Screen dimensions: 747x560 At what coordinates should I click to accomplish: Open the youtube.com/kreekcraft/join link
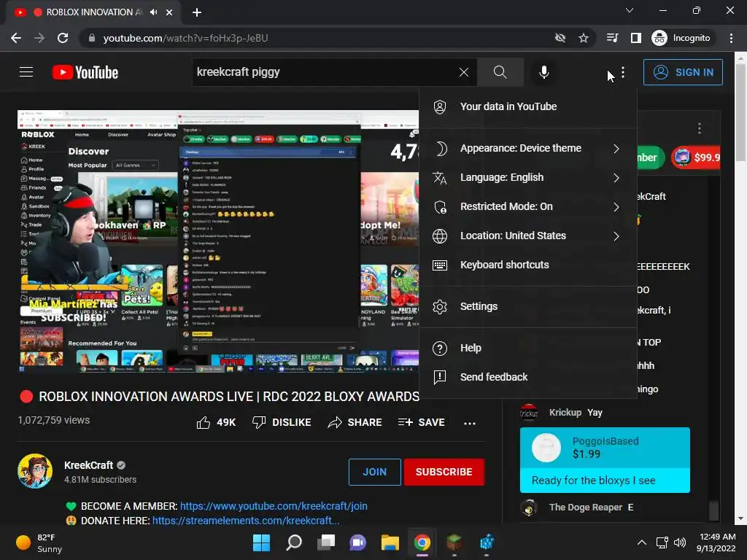(x=274, y=506)
